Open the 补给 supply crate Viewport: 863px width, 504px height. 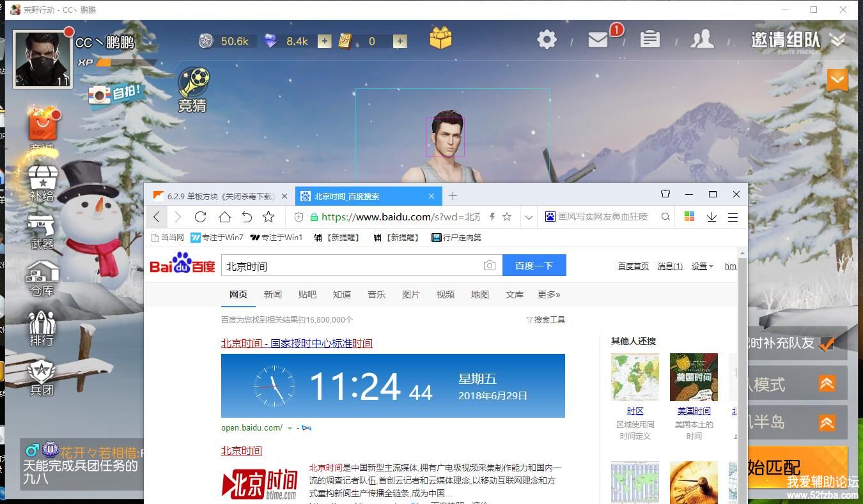[x=42, y=183]
